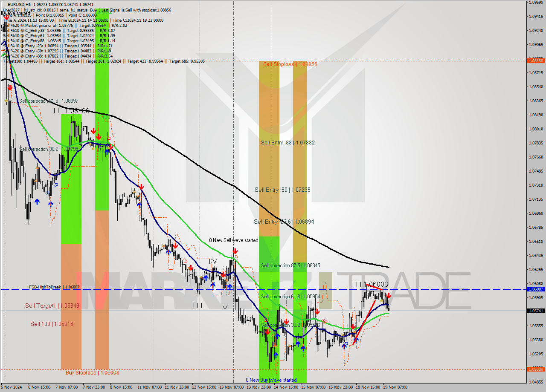Select the 'Buy Stoploss | 1.05008' label

pyautogui.click(x=92, y=372)
